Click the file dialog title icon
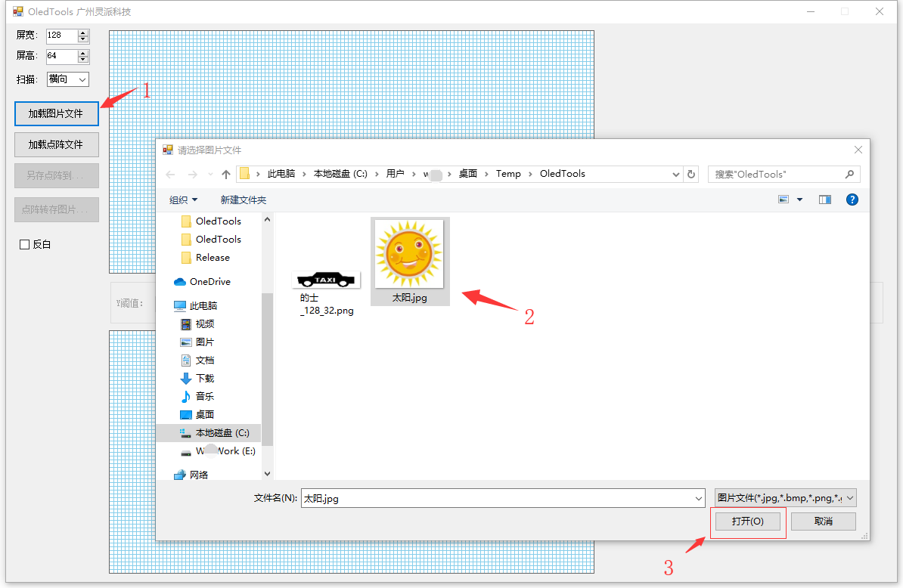The height and width of the screenshot is (588, 903). pyautogui.click(x=168, y=150)
